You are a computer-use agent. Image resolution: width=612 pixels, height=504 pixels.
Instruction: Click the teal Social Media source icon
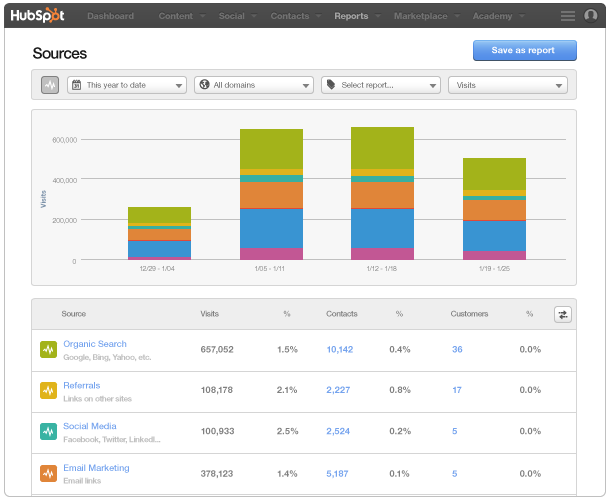[48, 431]
